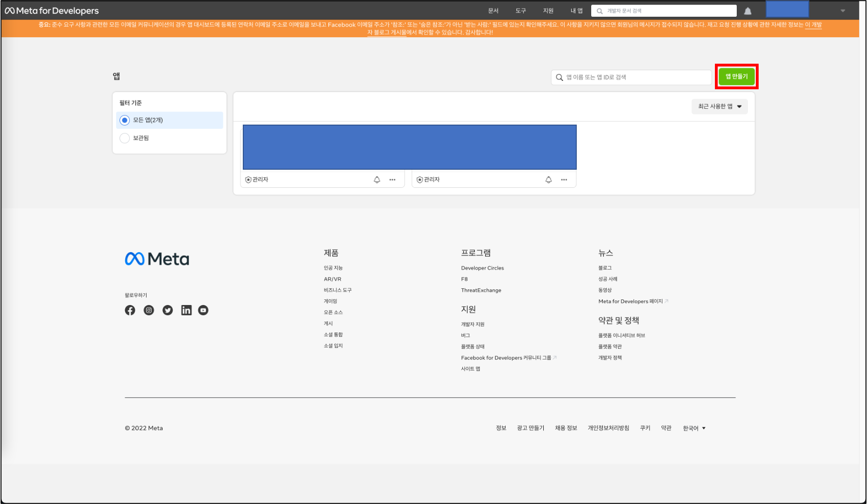
Task: Open 블로그 news link
Action: pyautogui.click(x=605, y=268)
